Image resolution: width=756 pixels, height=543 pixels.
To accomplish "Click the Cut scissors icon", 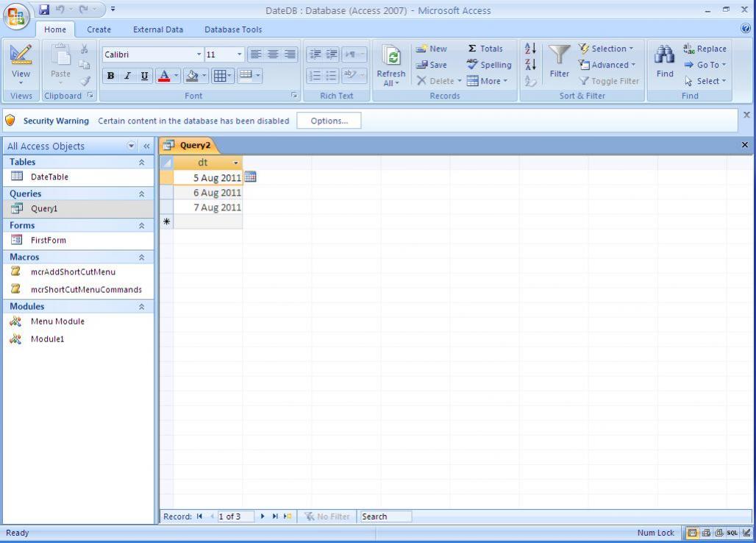I will point(85,49).
